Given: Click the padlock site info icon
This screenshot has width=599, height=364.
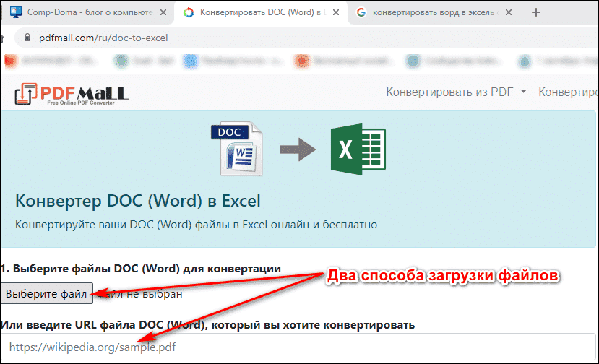Looking at the screenshot, I should [27, 38].
